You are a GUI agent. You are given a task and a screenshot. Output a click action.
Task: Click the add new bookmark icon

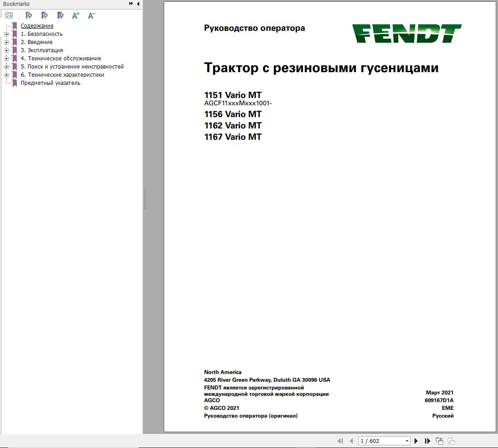click(44, 15)
